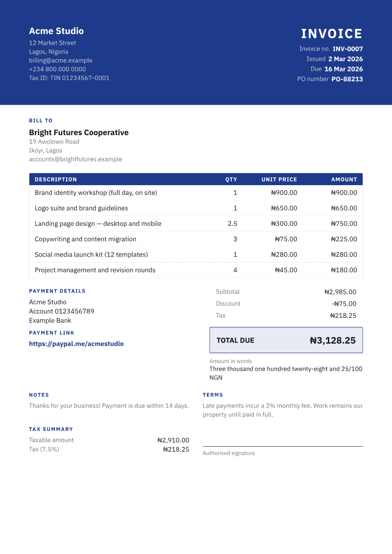
Task: Click the Amount in words label
Action: (230, 361)
